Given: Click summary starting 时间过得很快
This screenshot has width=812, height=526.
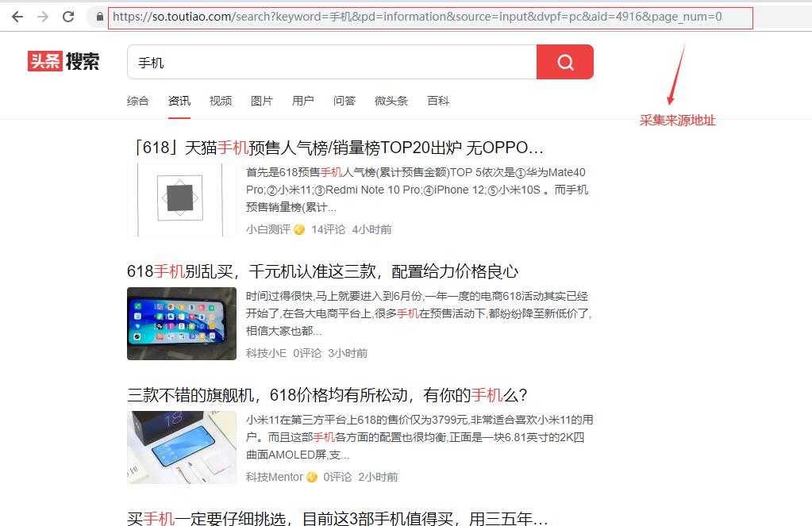Looking at the screenshot, I should click(418, 313).
